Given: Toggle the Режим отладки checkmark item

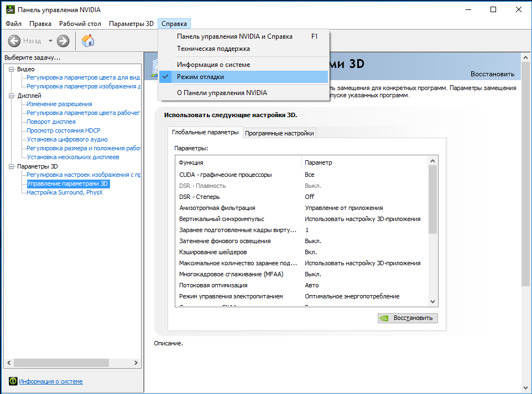Looking at the screenshot, I should tap(243, 77).
